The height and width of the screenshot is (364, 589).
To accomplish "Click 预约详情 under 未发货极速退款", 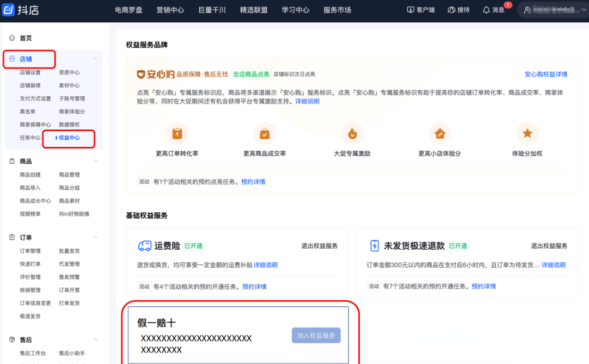I will (x=483, y=286).
